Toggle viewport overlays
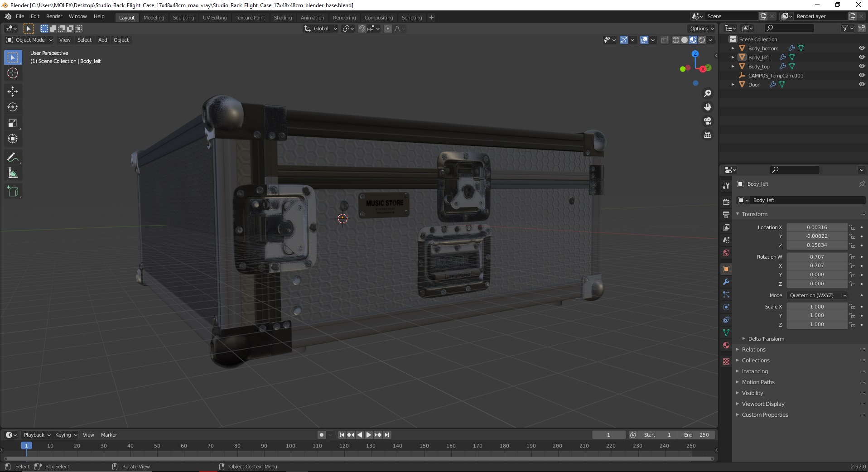 pos(644,40)
